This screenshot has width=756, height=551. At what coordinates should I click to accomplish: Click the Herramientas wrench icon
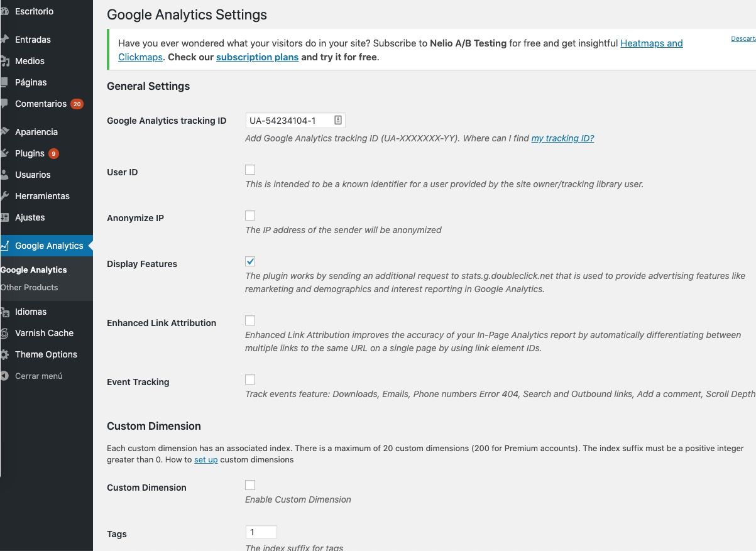(x=4, y=196)
